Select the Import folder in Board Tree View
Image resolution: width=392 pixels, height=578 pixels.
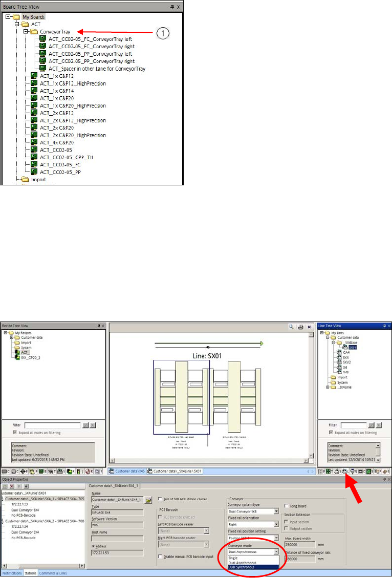coord(39,180)
